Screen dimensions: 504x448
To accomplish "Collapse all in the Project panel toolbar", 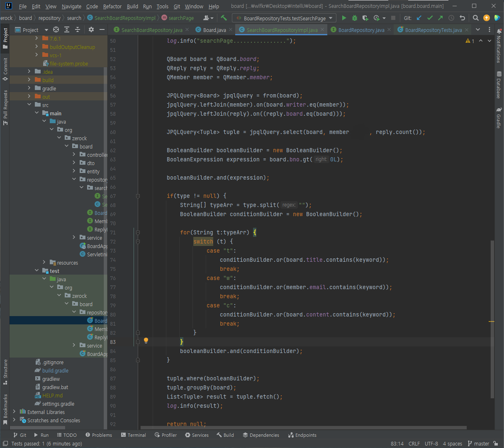I will pos(78,30).
